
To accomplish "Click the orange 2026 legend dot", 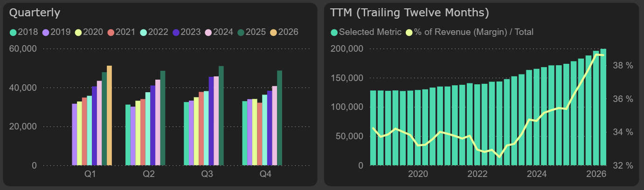I will (274, 33).
